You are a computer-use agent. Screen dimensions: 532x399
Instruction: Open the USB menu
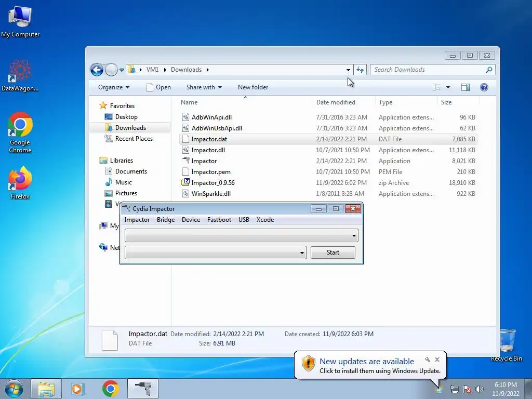[x=244, y=220]
